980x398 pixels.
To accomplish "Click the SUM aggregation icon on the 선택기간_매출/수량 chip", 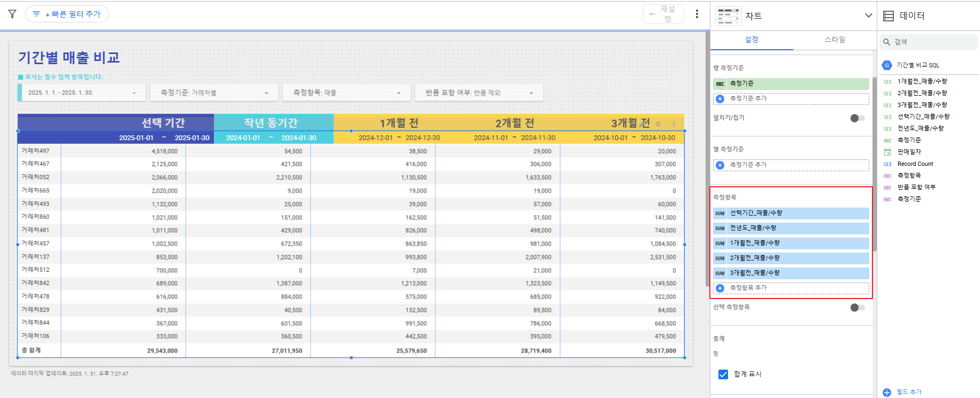I will click(720, 213).
